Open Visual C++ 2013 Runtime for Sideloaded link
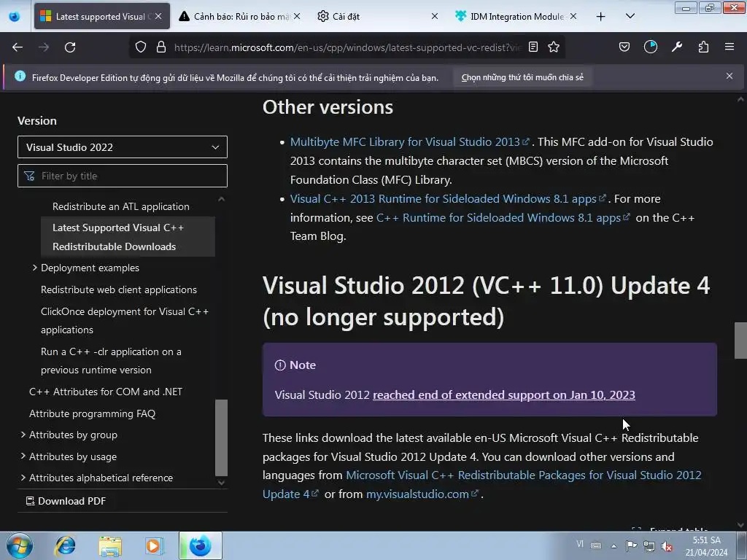Image resolution: width=747 pixels, height=560 pixels. pos(448,198)
